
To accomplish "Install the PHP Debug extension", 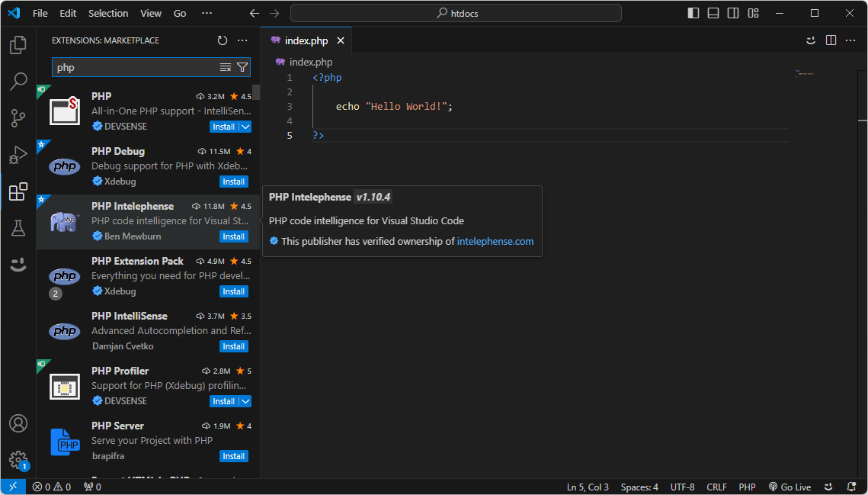I will click(234, 182).
